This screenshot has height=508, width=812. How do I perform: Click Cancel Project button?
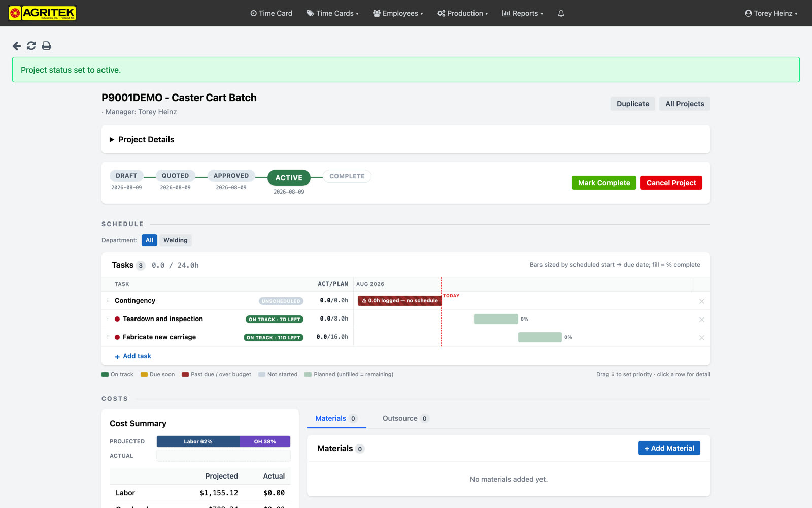(671, 183)
